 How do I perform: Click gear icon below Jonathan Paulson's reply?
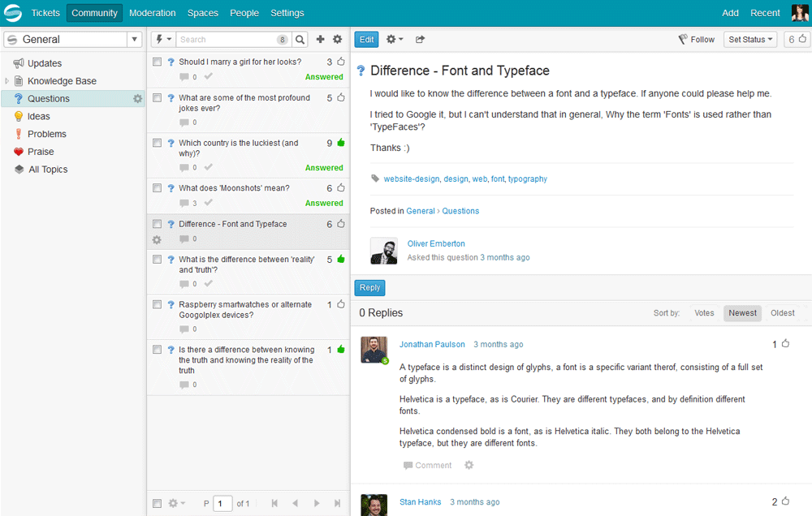click(x=469, y=465)
